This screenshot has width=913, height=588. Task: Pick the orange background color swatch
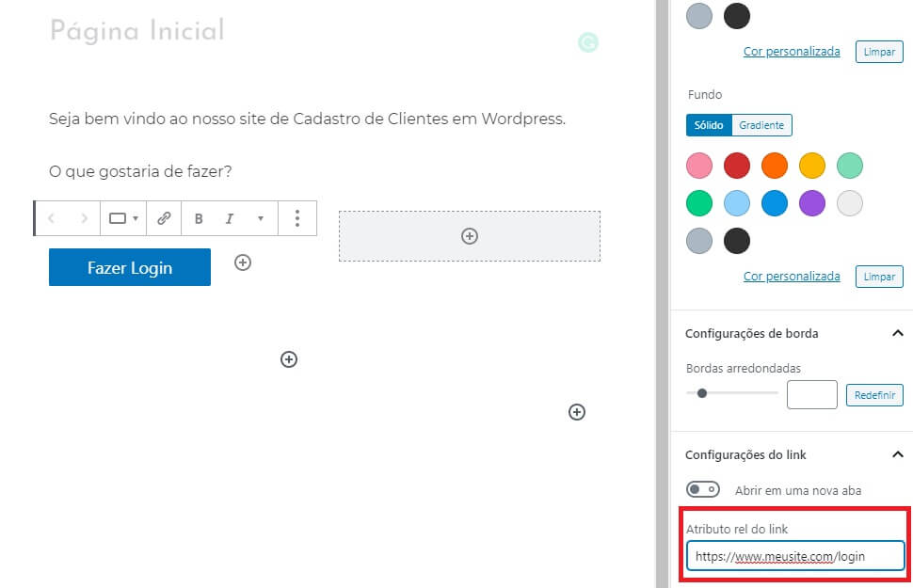point(774,165)
